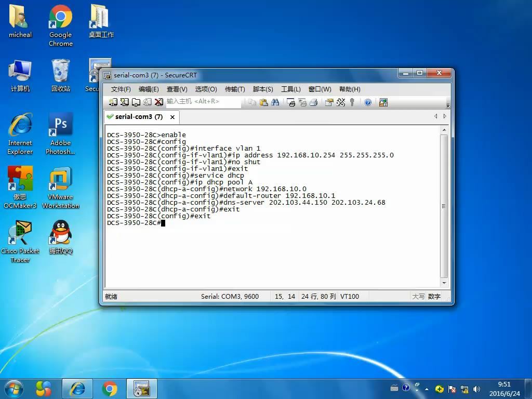Image resolution: width=532 pixels, height=399 pixels.
Task: Click the Reconnect toolbar icon
Action: pos(147,102)
